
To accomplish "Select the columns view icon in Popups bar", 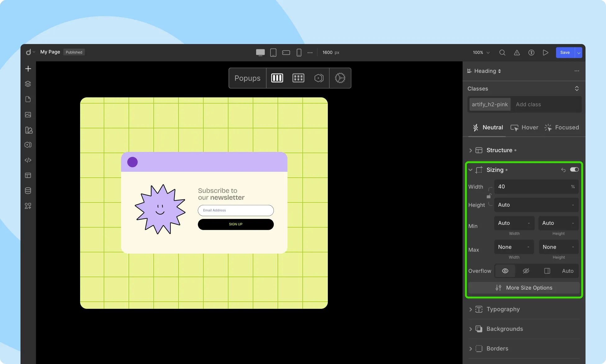I will pyautogui.click(x=277, y=78).
